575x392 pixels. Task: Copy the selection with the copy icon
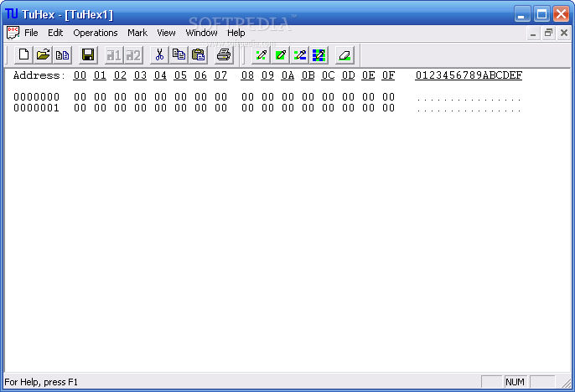tap(179, 55)
